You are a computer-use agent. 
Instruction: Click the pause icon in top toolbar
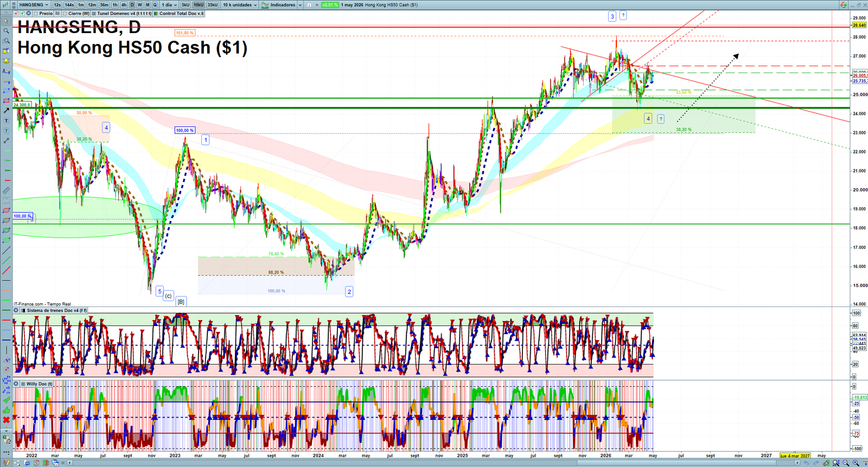tap(309, 5)
